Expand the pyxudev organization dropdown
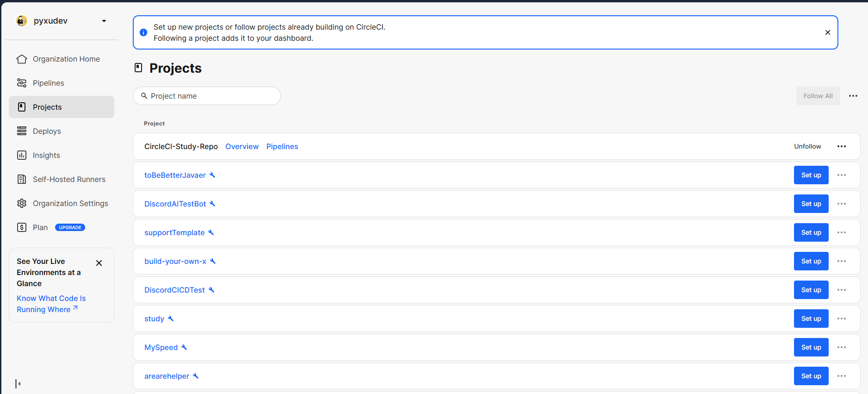Viewport: 868px width, 394px height. pyautogui.click(x=104, y=21)
